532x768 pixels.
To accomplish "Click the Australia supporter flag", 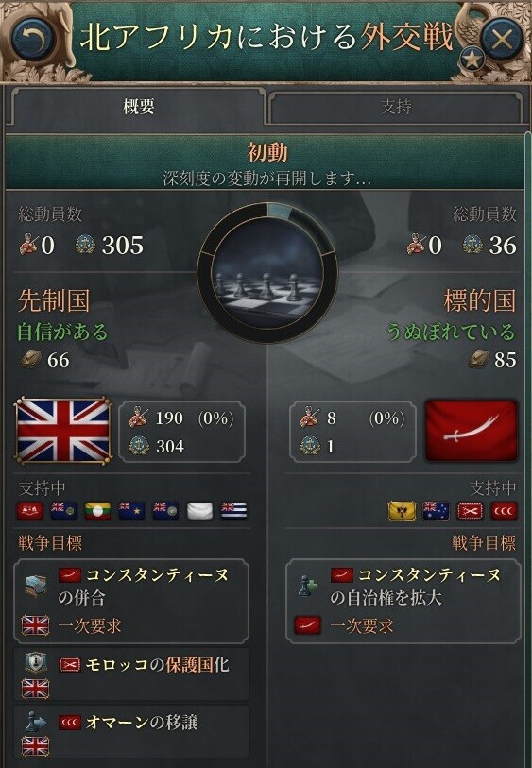I will click(x=436, y=510).
